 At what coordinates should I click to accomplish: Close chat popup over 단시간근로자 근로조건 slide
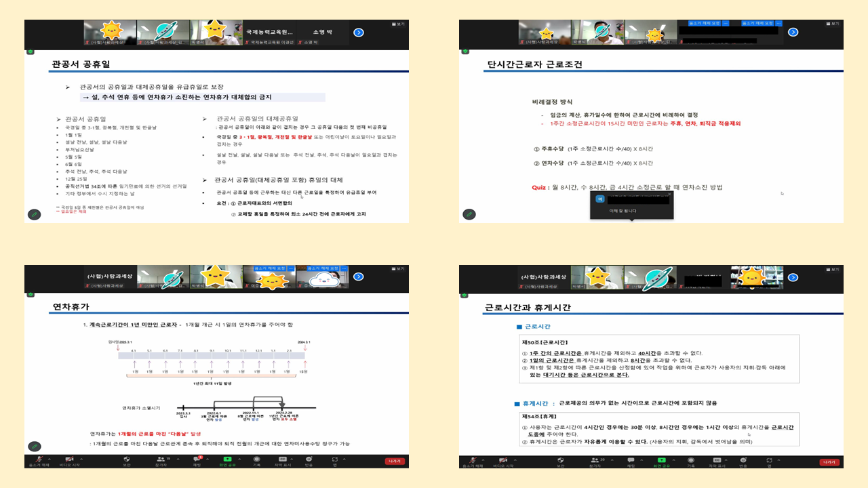click(669, 194)
